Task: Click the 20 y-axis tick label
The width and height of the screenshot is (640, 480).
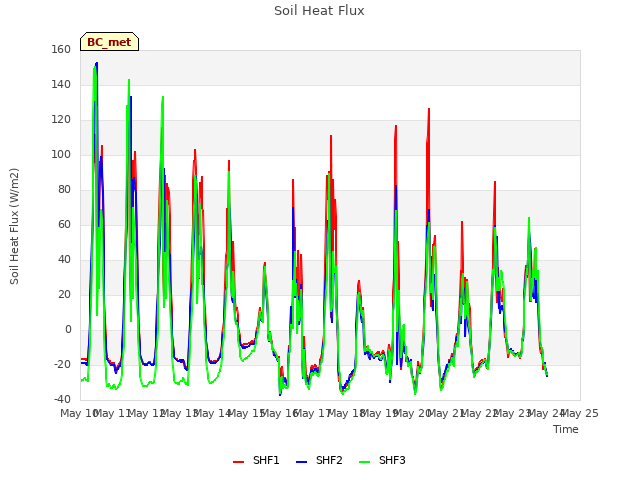Action: point(64,295)
